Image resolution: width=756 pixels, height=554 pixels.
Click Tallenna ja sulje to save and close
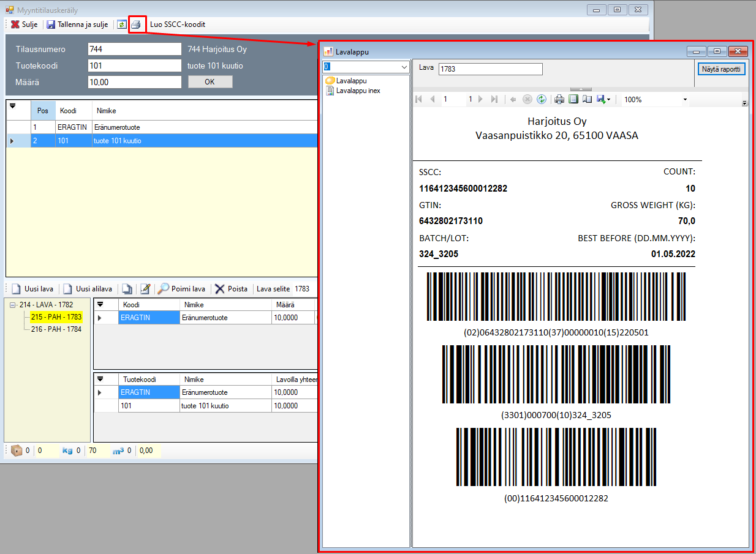tap(77, 24)
